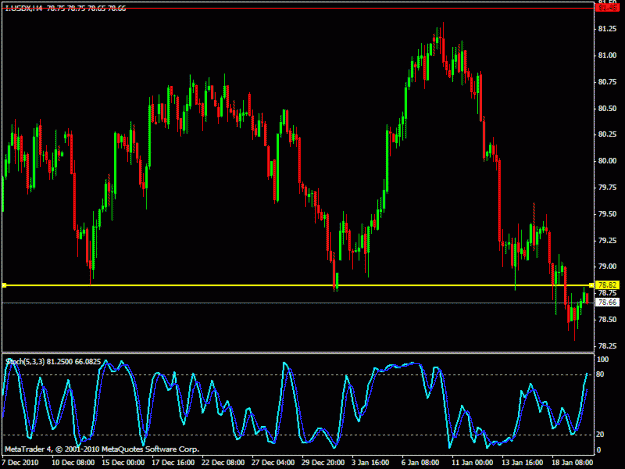Click the 80.25 price axis label

(607, 135)
